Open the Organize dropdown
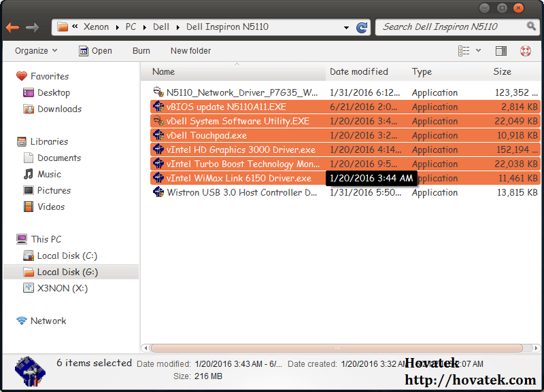This screenshot has height=392, width=544. point(31,50)
